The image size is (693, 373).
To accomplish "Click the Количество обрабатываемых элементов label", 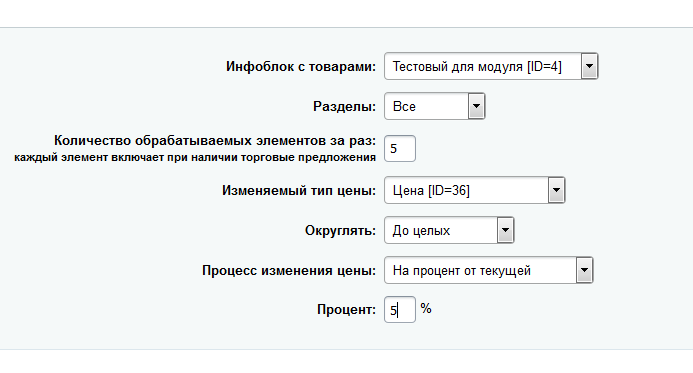I will point(215,141).
